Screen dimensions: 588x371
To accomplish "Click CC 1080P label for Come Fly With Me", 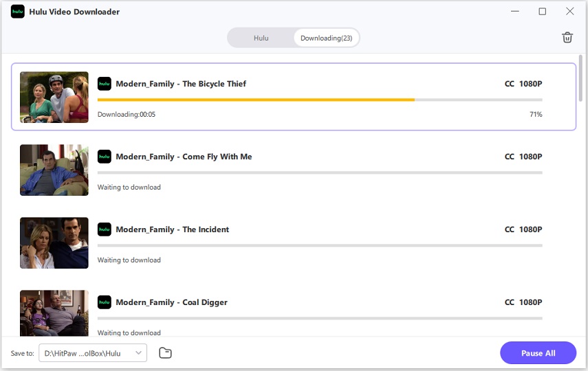I will tap(523, 156).
